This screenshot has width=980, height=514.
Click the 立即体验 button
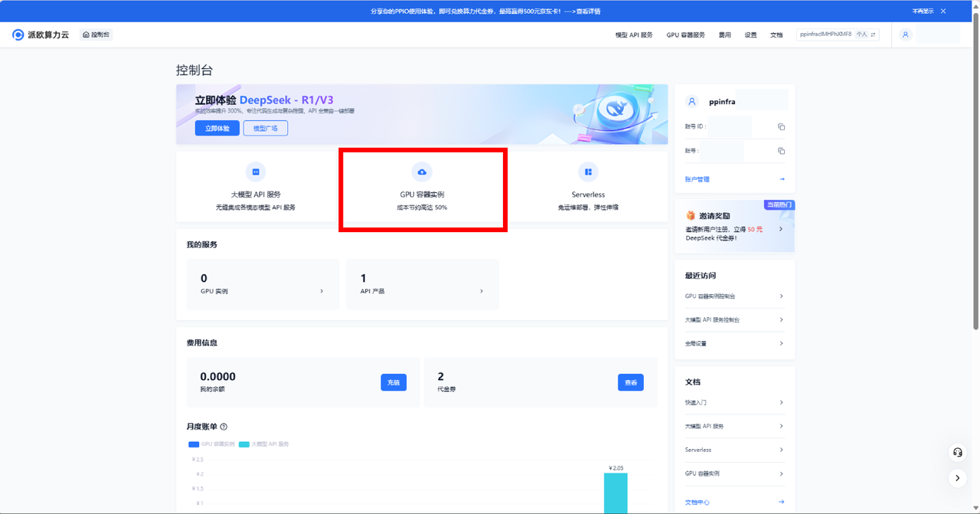pyautogui.click(x=217, y=128)
